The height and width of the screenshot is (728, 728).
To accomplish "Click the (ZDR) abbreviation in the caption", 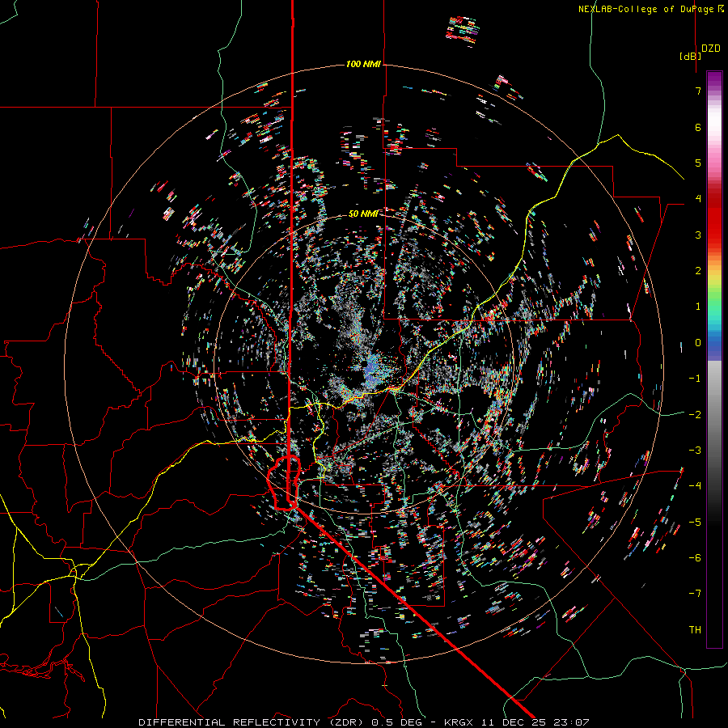I will 348,722.
